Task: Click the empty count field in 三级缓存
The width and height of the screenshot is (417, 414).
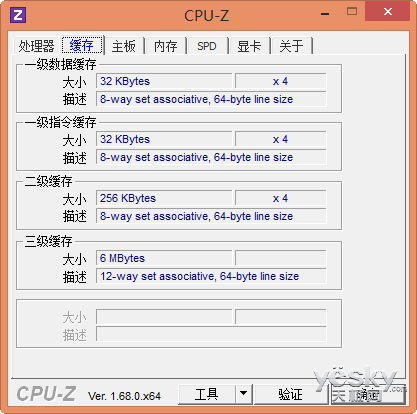Action: (280, 258)
